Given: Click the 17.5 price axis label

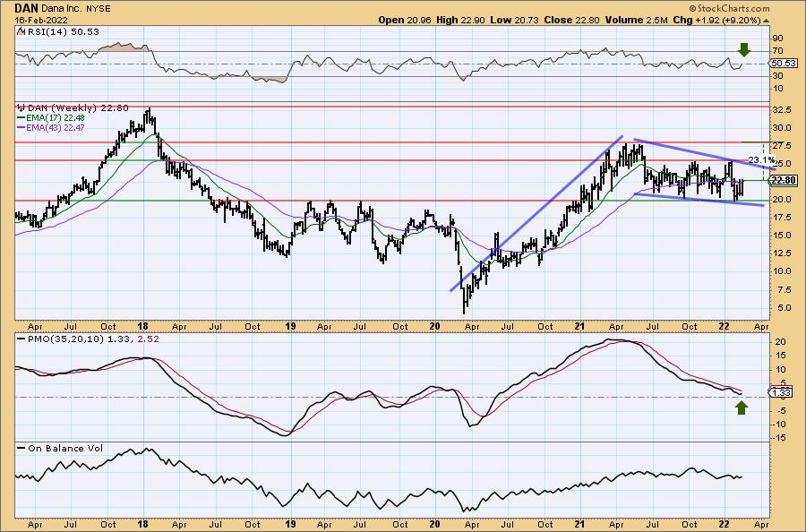Looking at the screenshot, I should point(781,218).
